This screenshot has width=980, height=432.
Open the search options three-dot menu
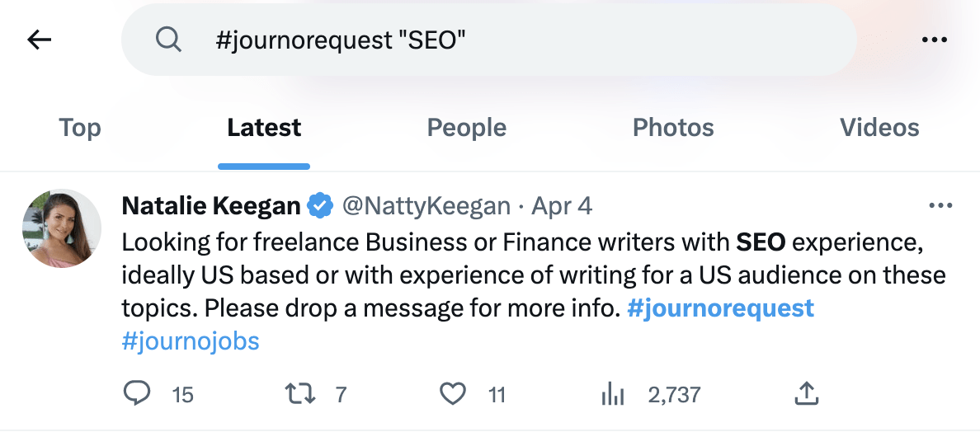pyautogui.click(x=934, y=40)
